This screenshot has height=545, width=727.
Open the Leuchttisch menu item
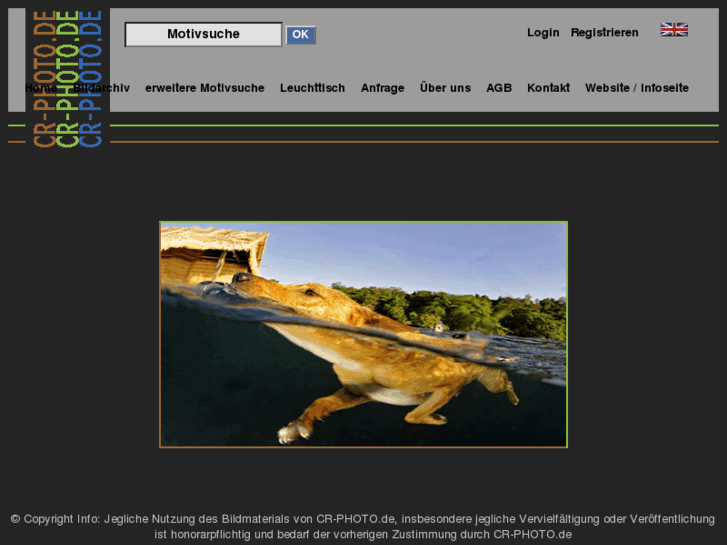click(312, 88)
